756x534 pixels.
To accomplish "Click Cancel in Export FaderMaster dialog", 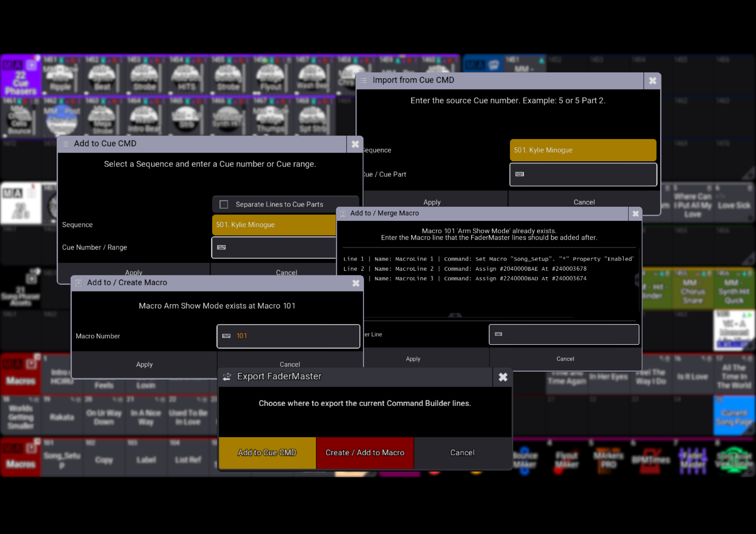I will click(x=462, y=452).
